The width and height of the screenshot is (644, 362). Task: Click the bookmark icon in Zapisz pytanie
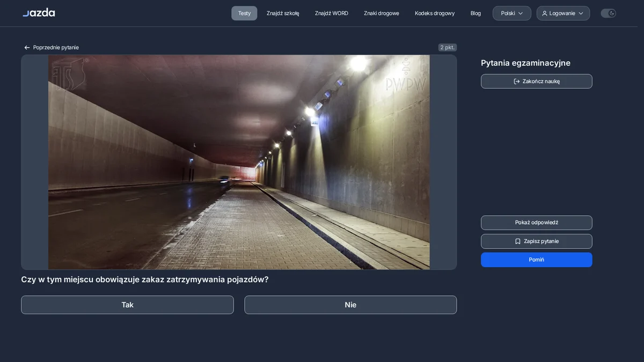coord(518,241)
